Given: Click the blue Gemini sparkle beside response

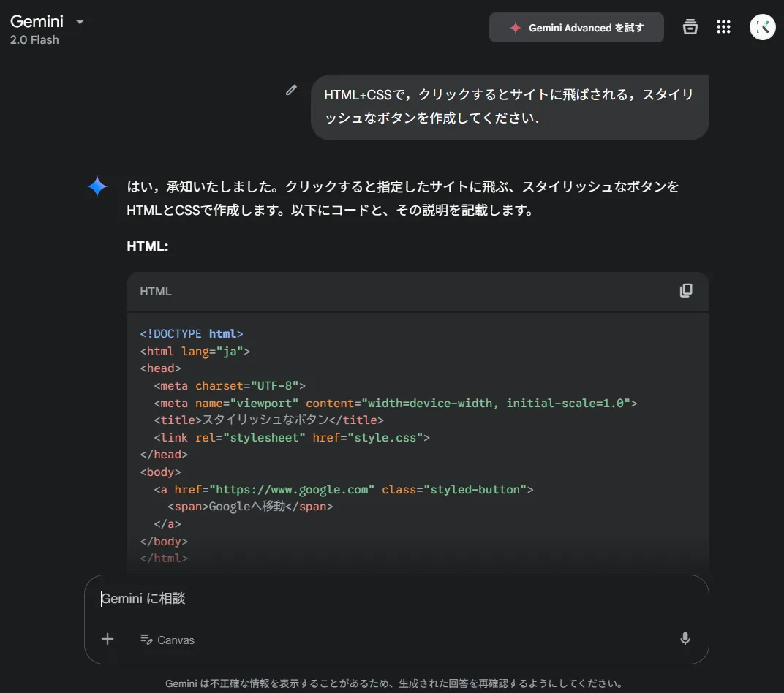Looking at the screenshot, I should (97, 186).
